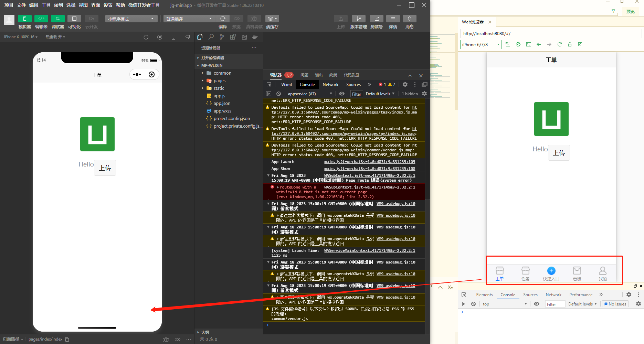
Task: Open the iPhone 6/7/8 device dropdown
Action: (x=481, y=44)
